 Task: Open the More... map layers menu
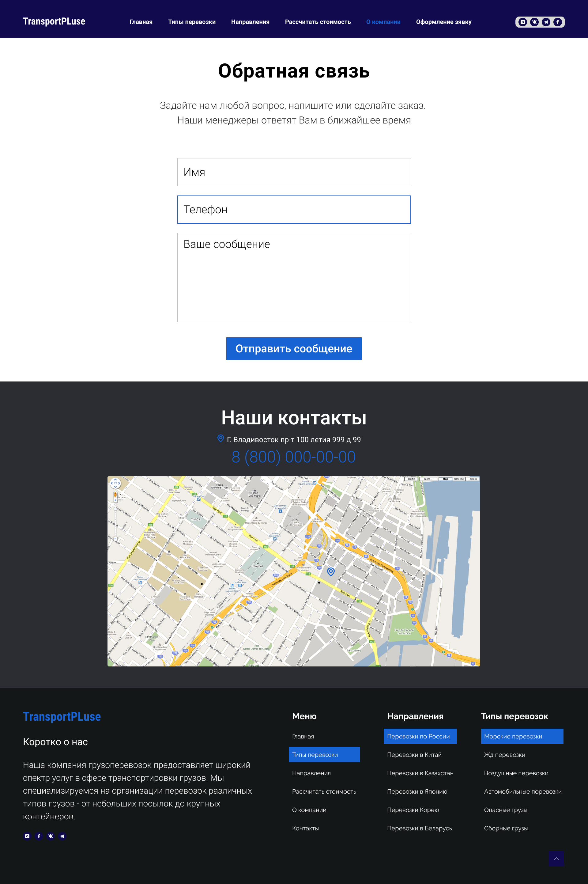(x=429, y=479)
